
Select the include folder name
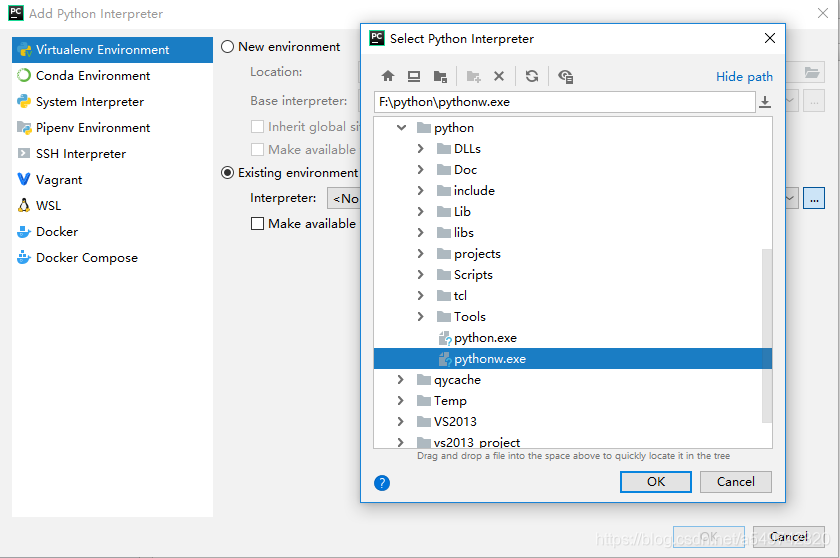click(x=474, y=191)
